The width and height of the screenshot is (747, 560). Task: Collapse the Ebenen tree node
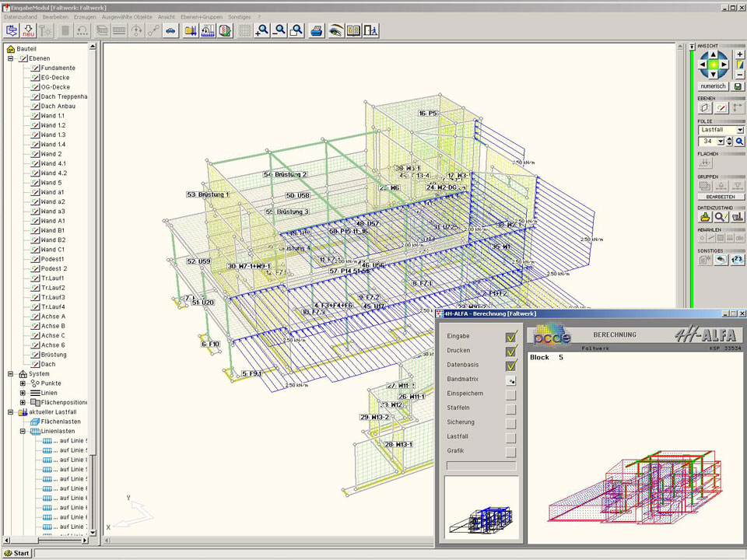pyautogui.click(x=11, y=58)
